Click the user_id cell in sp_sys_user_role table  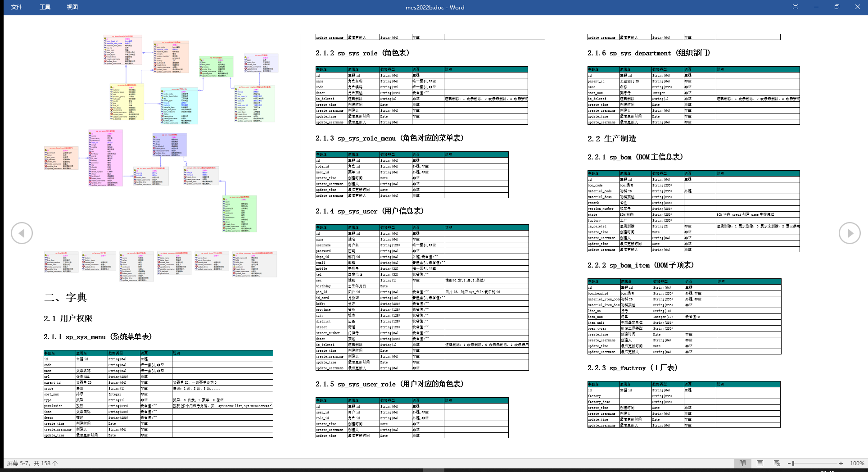pos(331,412)
